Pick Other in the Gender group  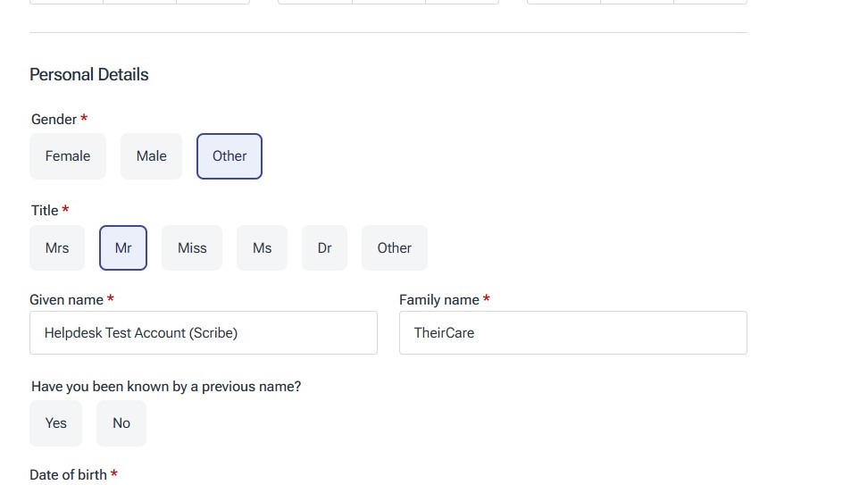click(x=230, y=156)
